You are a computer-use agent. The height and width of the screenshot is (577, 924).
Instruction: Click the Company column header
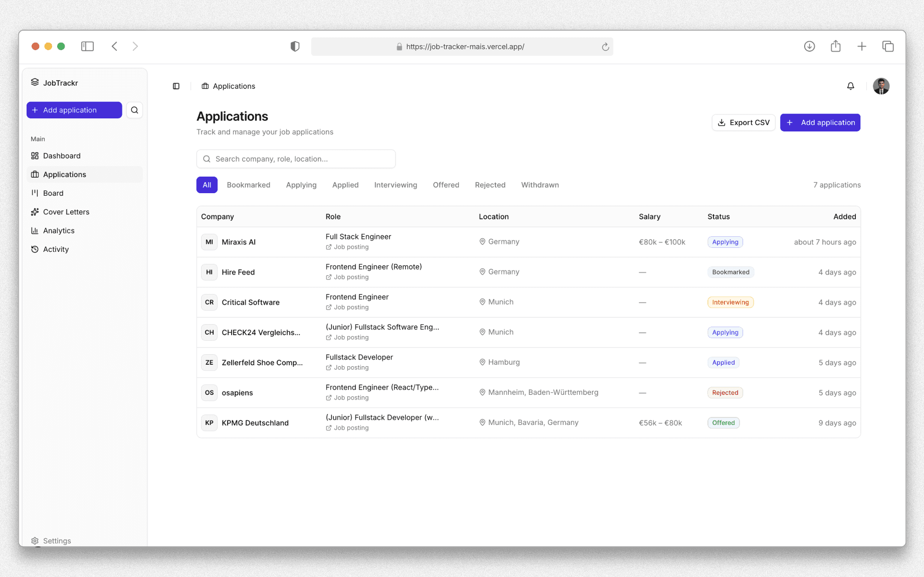pos(217,217)
